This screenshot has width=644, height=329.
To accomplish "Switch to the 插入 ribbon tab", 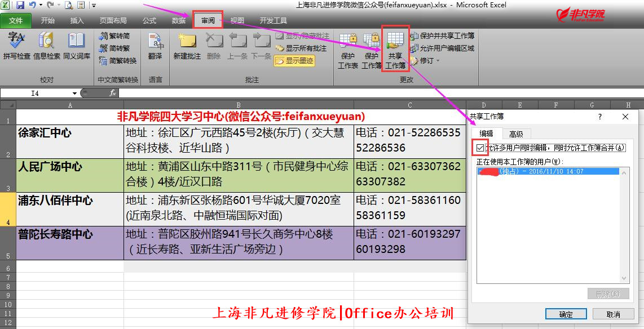I will pyautogui.click(x=77, y=20).
